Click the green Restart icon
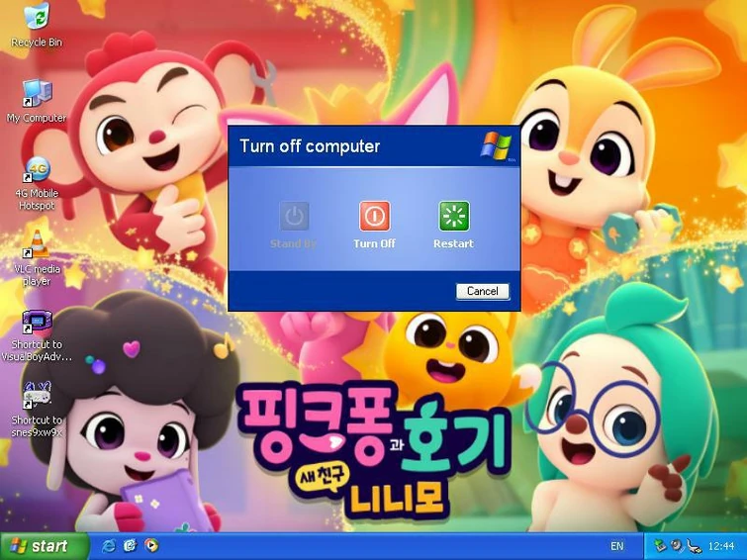 (454, 216)
